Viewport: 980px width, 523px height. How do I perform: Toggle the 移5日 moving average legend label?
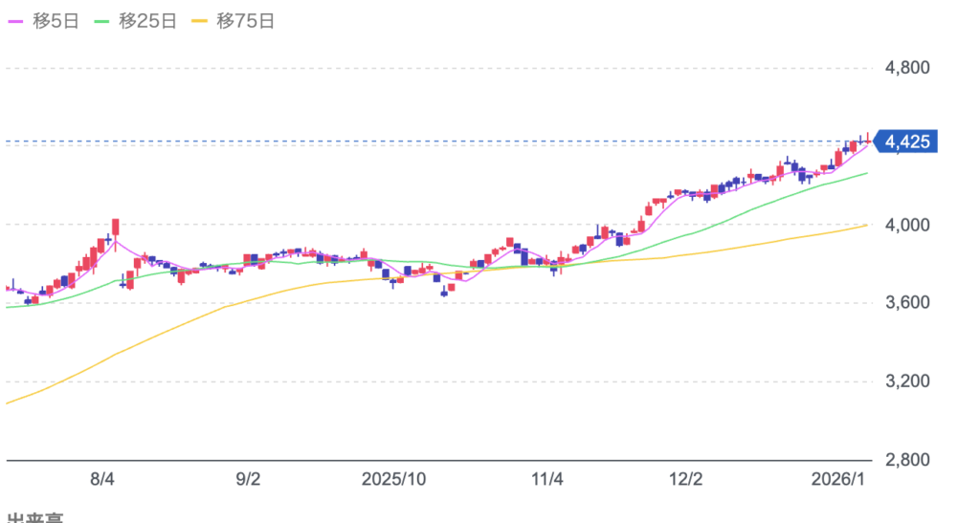[56, 21]
